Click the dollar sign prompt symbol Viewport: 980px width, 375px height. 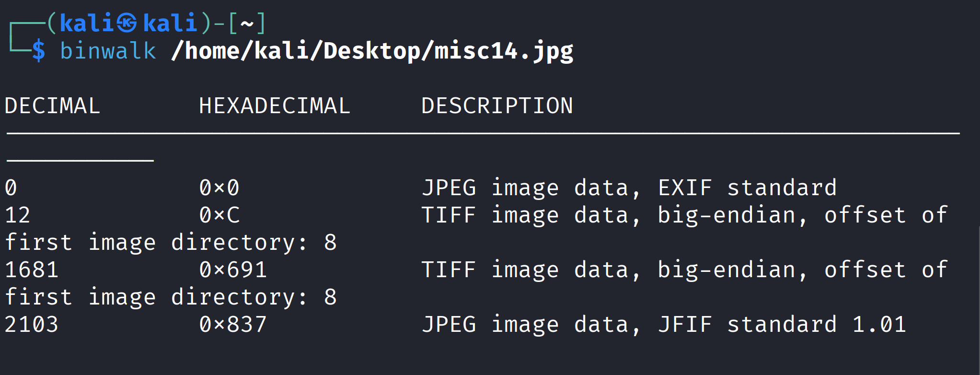[x=39, y=50]
